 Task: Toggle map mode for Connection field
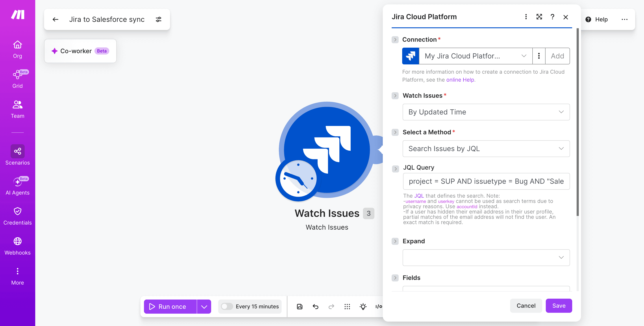[x=395, y=39]
